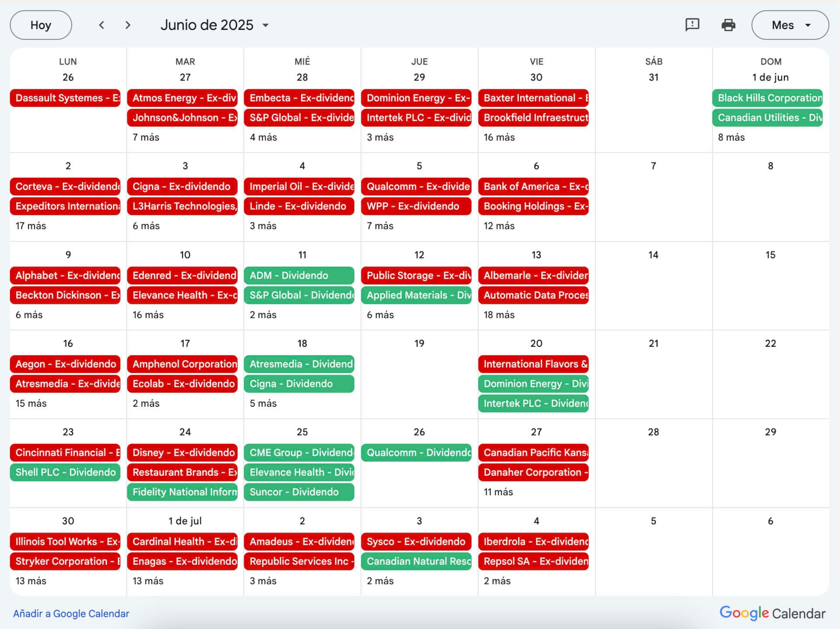Expand '15 más' on June 16
Viewport: 840px width, 629px height.
(x=31, y=403)
